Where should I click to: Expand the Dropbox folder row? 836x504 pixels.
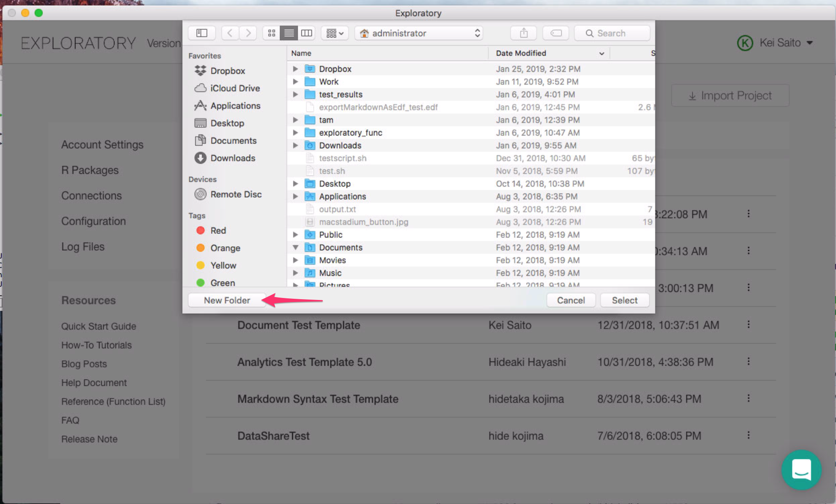295,69
